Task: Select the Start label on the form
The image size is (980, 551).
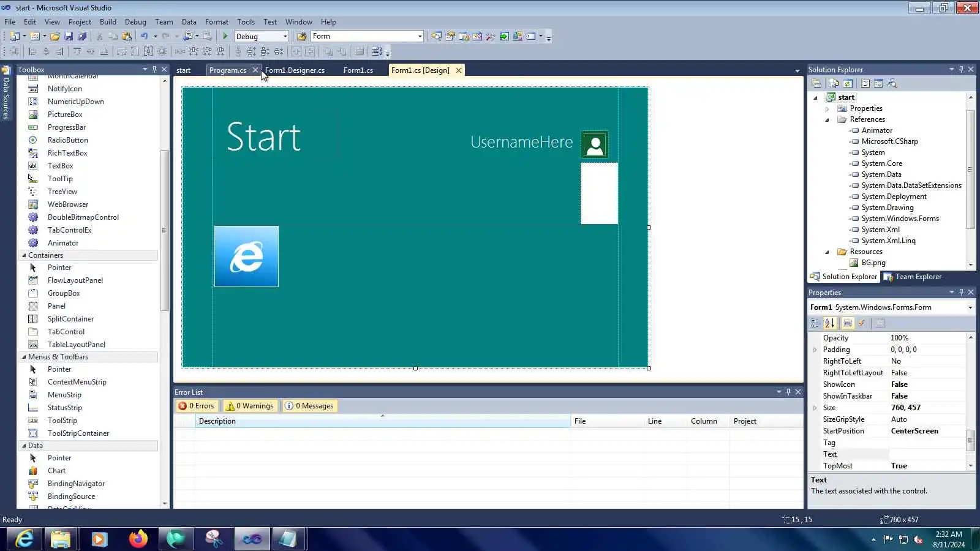Action: pos(264,137)
